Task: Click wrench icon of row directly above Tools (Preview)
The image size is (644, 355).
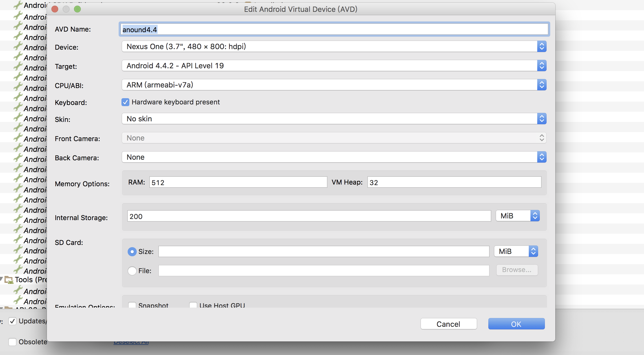Action: (18, 270)
